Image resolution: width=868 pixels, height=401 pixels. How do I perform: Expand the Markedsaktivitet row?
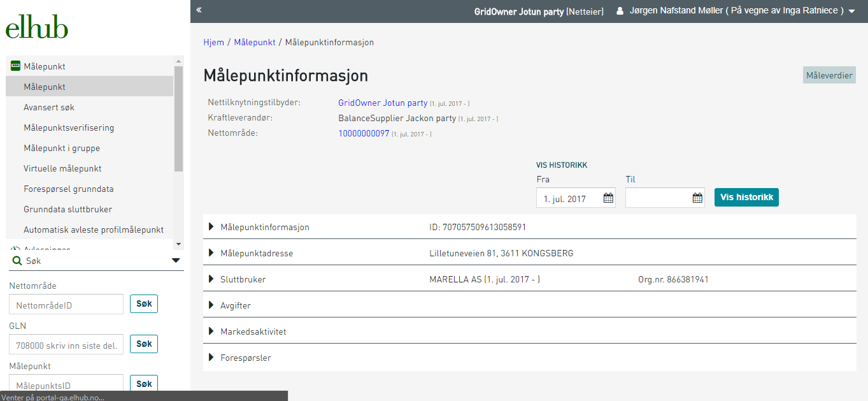(530, 332)
